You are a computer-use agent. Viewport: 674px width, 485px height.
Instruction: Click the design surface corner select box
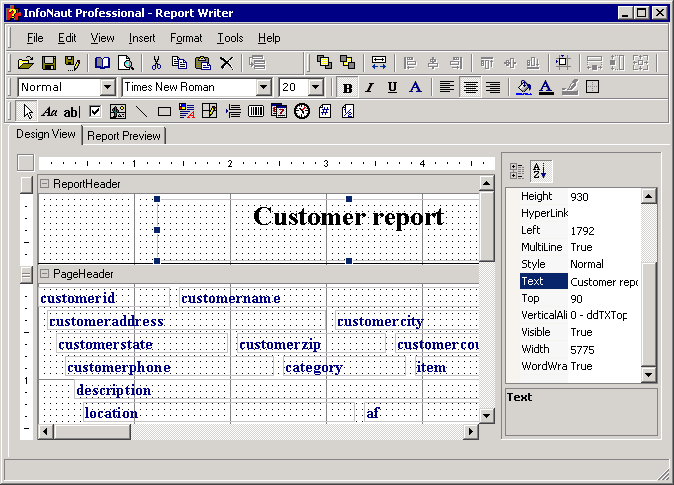click(26, 163)
